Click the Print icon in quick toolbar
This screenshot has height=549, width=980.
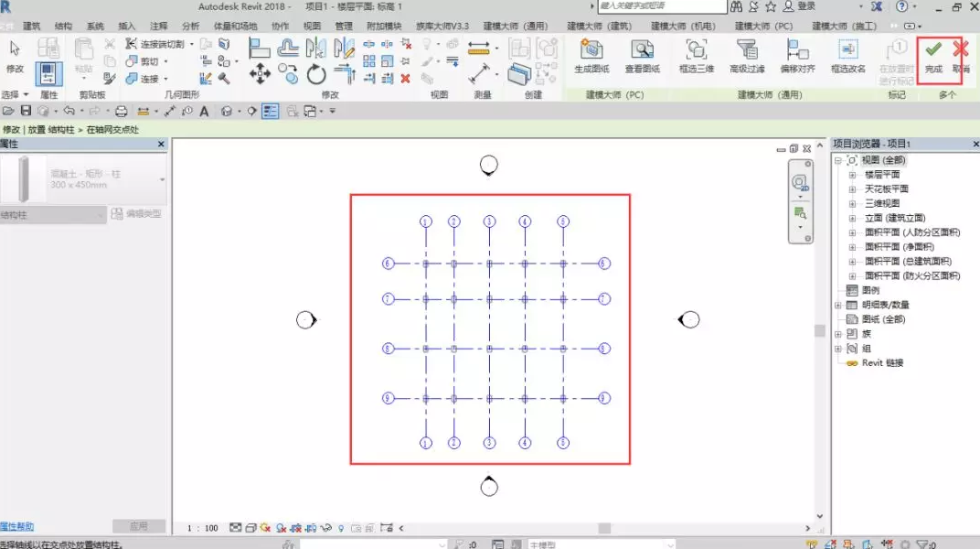(122, 112)
